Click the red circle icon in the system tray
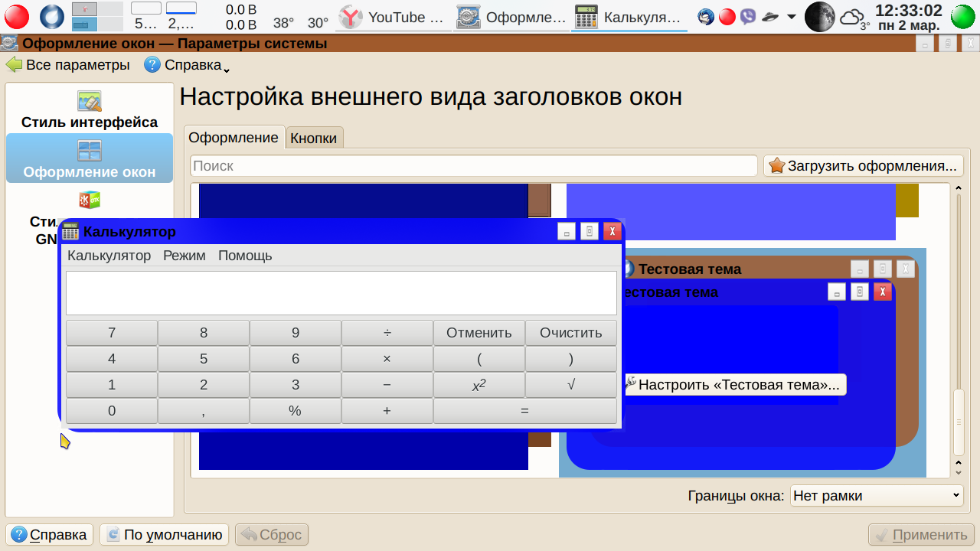 727,17
